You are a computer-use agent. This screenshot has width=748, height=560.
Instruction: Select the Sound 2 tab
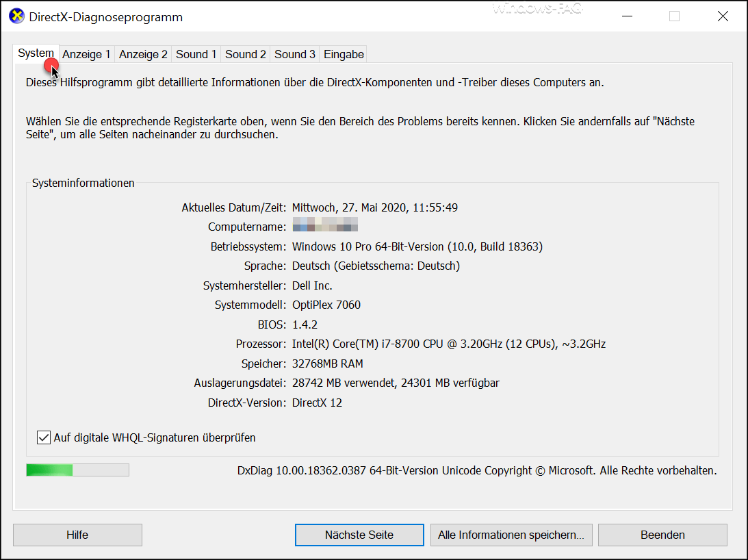click(x=245, y=54)
